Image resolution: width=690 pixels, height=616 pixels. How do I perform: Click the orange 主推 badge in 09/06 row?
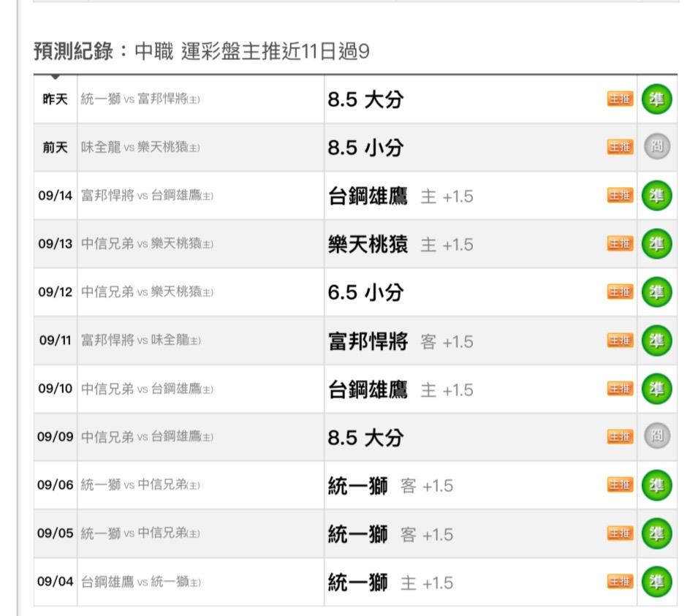pos(620,485)
